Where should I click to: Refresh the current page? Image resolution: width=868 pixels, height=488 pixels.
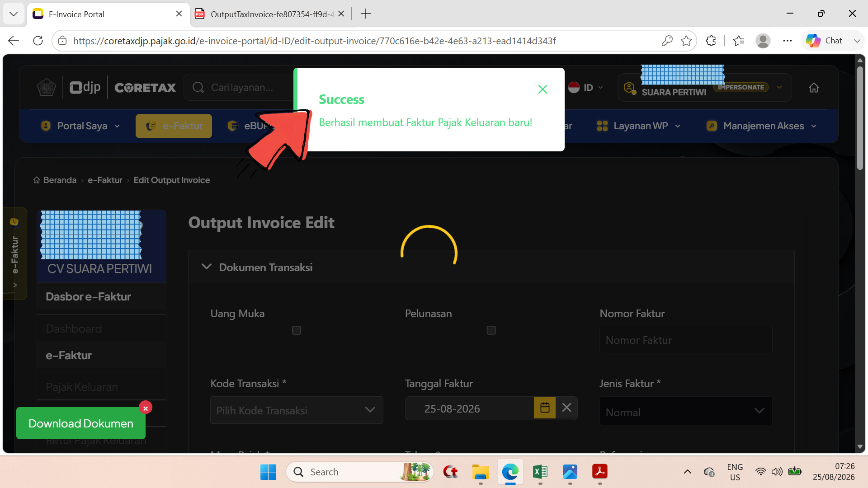click(38, 41)
